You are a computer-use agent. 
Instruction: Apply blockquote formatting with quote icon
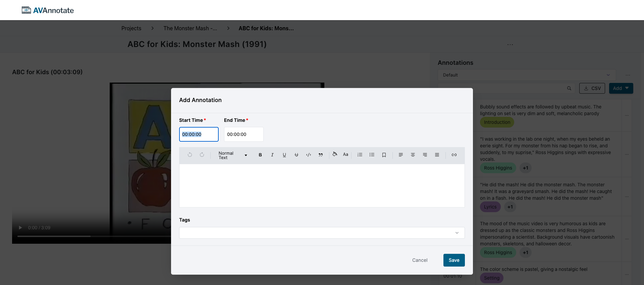pyautogui.click(x=321, y=155)
